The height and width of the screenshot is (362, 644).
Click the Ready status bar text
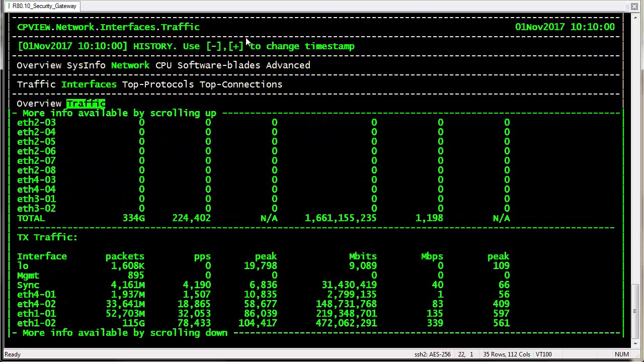[13, 354]
